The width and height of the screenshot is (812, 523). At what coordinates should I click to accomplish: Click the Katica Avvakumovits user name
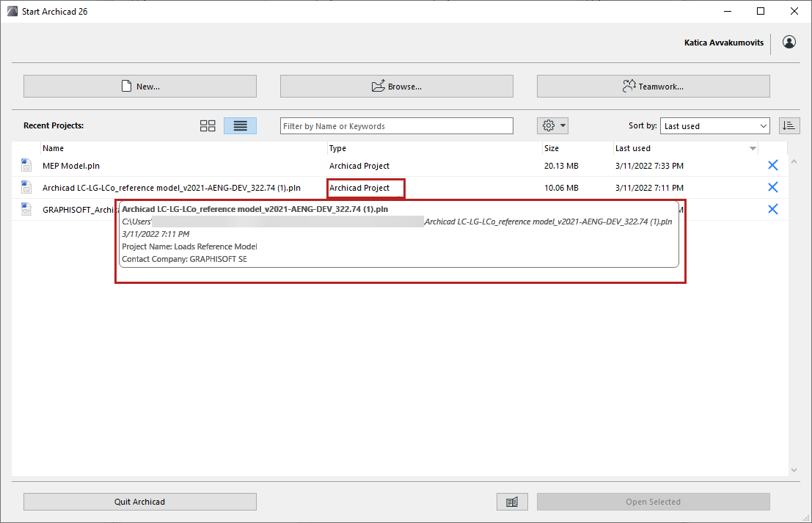coord(723,43)
